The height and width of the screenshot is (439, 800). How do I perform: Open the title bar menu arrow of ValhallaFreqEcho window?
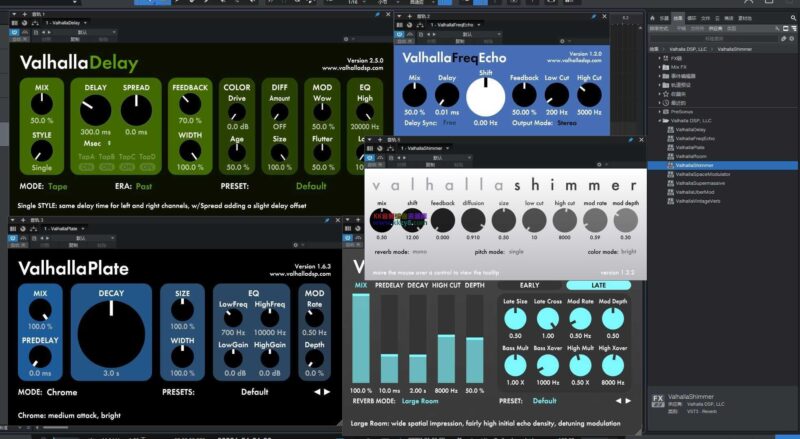(399, 16)
